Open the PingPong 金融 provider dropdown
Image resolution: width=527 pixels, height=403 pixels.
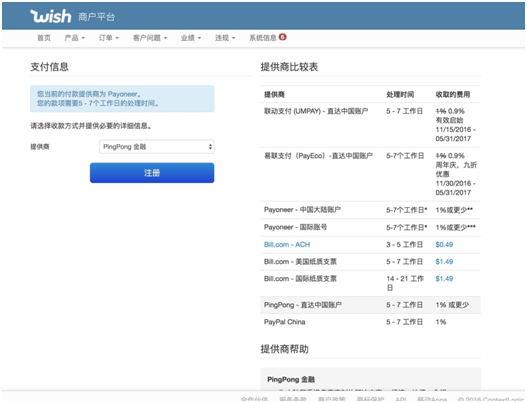pos(157,147)
